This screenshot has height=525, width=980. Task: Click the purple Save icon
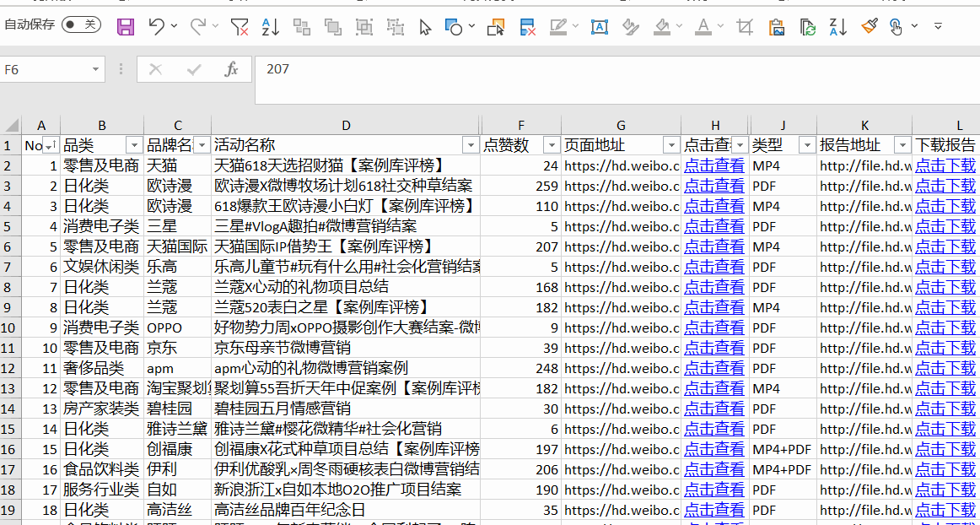[126, 26]
